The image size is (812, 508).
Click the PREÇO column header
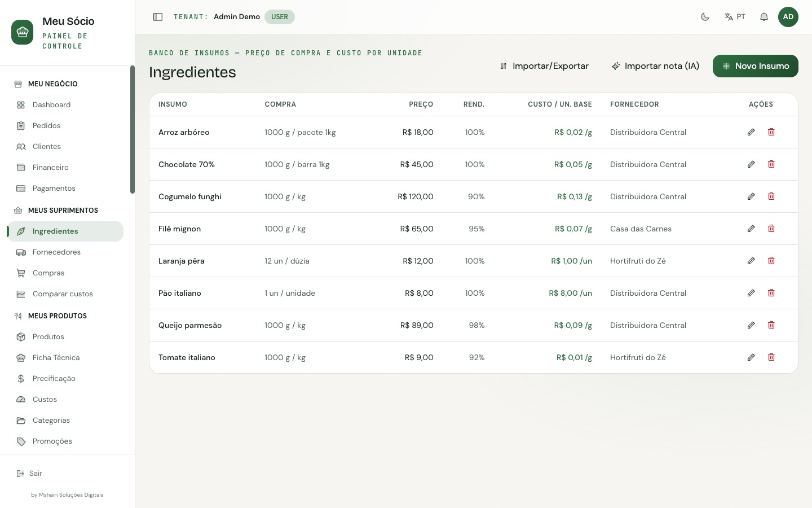[x=421, y=104]
